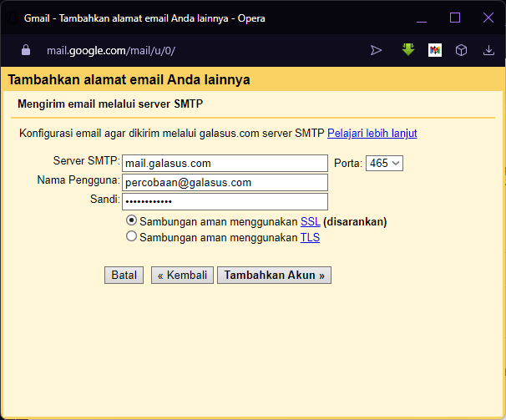This screenshot has width=506, height=420.
Task: Open the Gmail extension icon
Action: coord(435,50)
